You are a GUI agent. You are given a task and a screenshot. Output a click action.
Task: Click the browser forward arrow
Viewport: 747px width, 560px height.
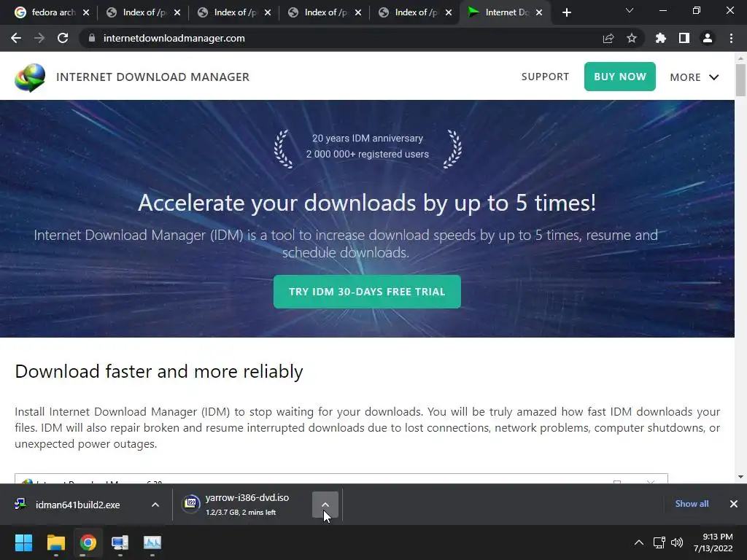tap(39, 38)
